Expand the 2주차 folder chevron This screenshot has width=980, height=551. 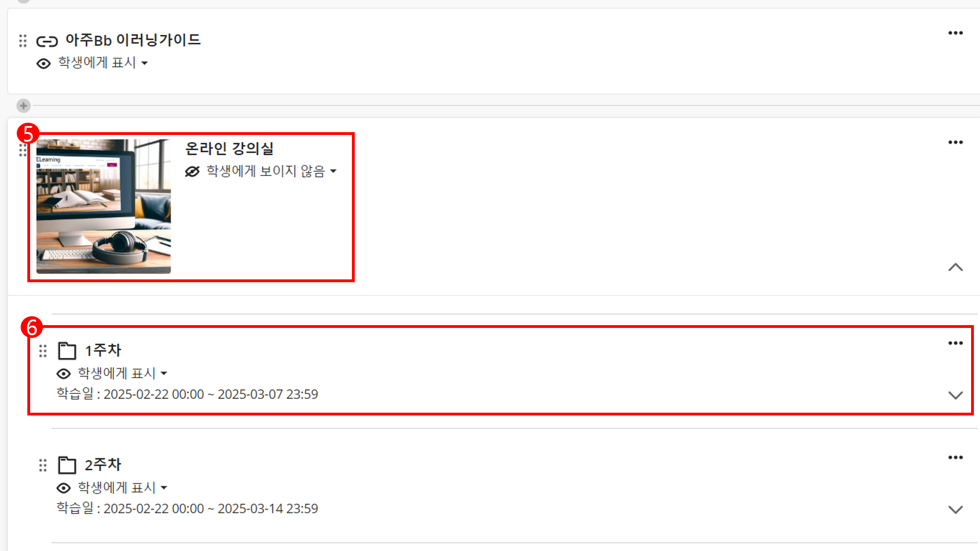click(x=955, y=510)
